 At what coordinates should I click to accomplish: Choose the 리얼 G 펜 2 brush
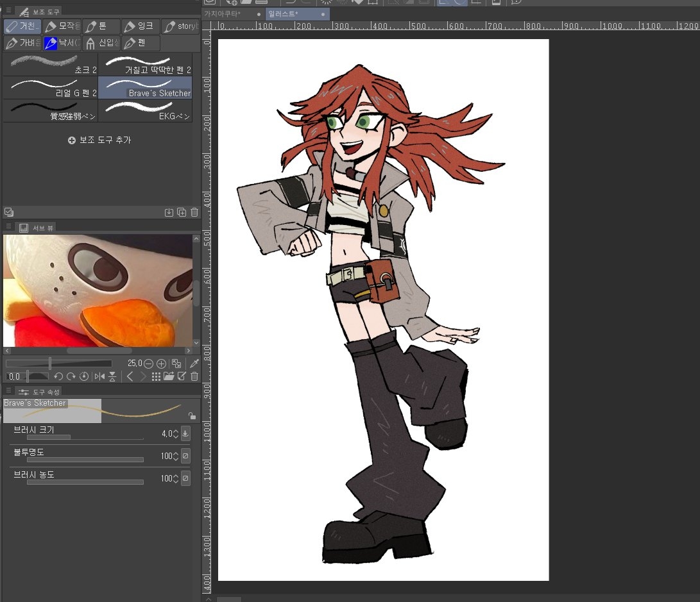[x=50, y=87]
